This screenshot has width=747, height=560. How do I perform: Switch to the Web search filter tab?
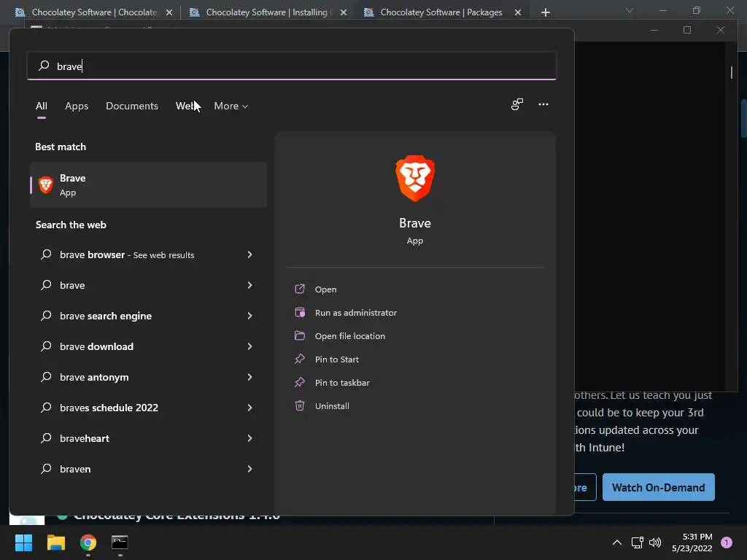pos(185,106)
